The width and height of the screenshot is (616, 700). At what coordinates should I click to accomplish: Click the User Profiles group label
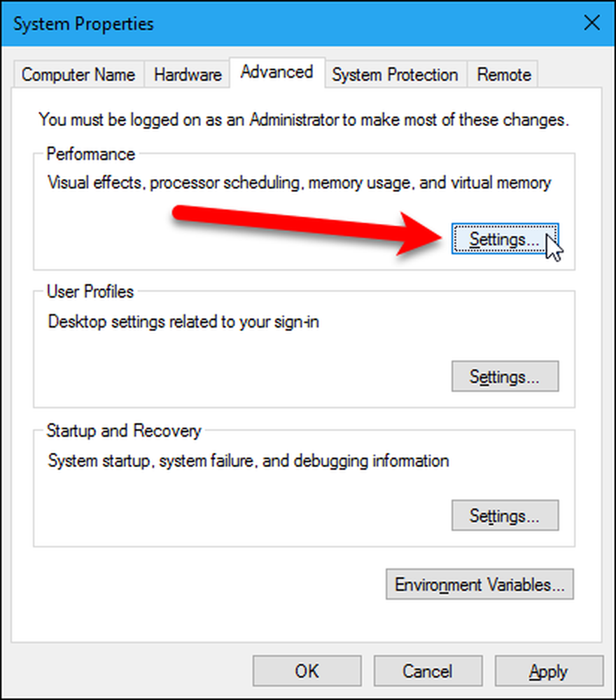90,291
